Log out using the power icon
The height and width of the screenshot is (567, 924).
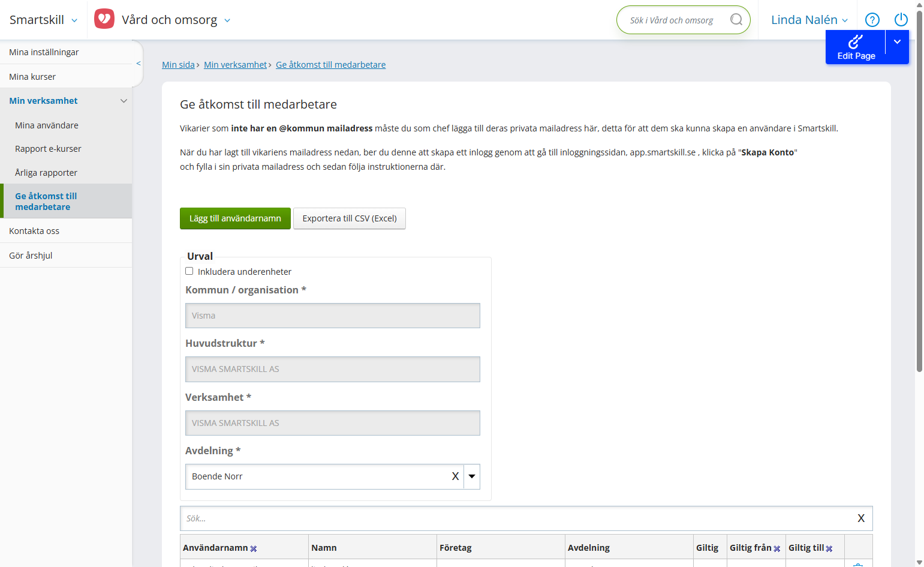(901, 20)
